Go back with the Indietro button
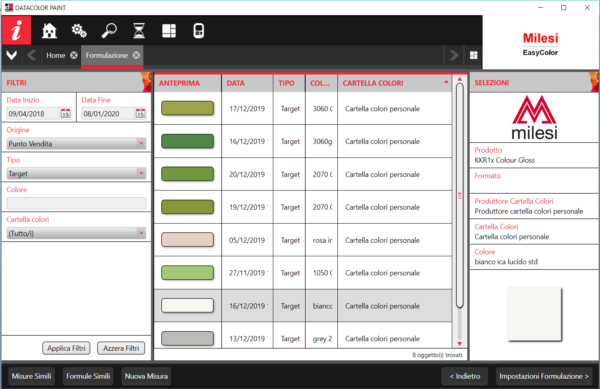The image size is (600, 389). pos(465,376)
